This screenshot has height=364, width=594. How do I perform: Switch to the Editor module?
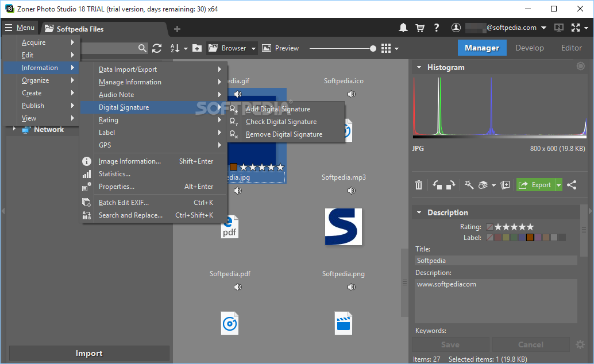571,48
